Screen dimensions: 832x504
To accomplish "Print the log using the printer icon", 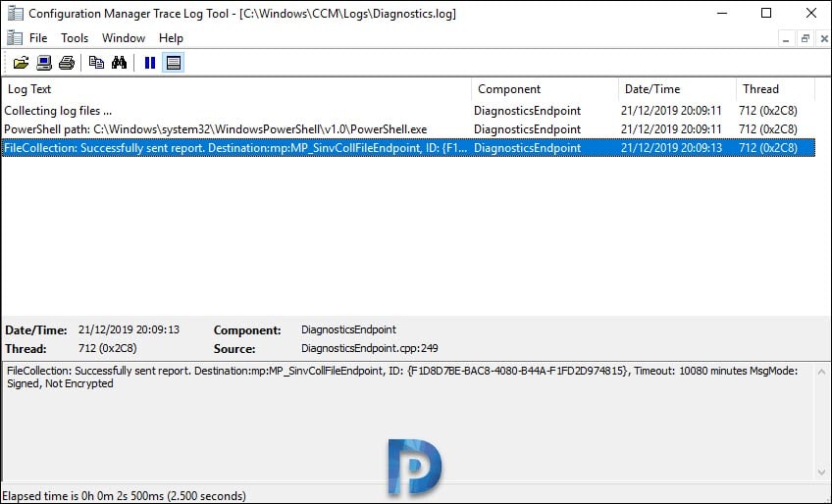I will pos(67,63).
